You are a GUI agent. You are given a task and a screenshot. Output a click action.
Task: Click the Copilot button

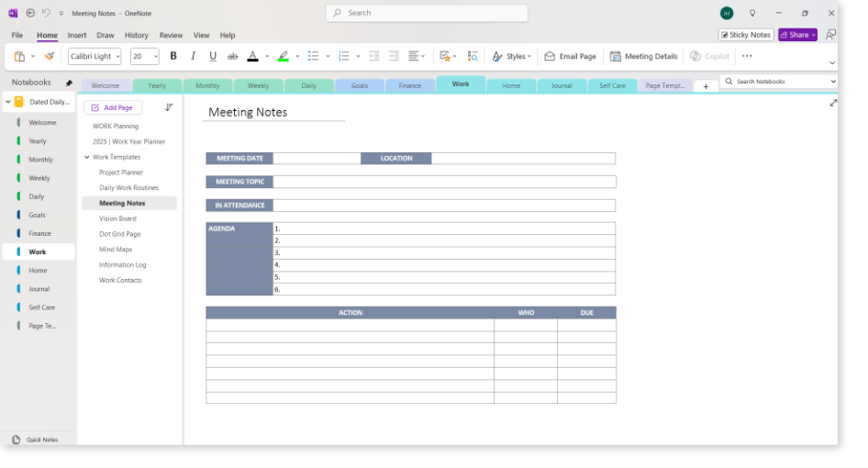(x=709, y=56)
